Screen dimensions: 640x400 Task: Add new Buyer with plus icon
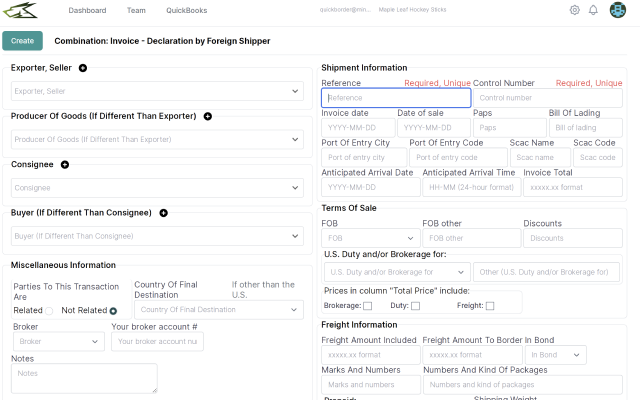[x=164, y=213]
